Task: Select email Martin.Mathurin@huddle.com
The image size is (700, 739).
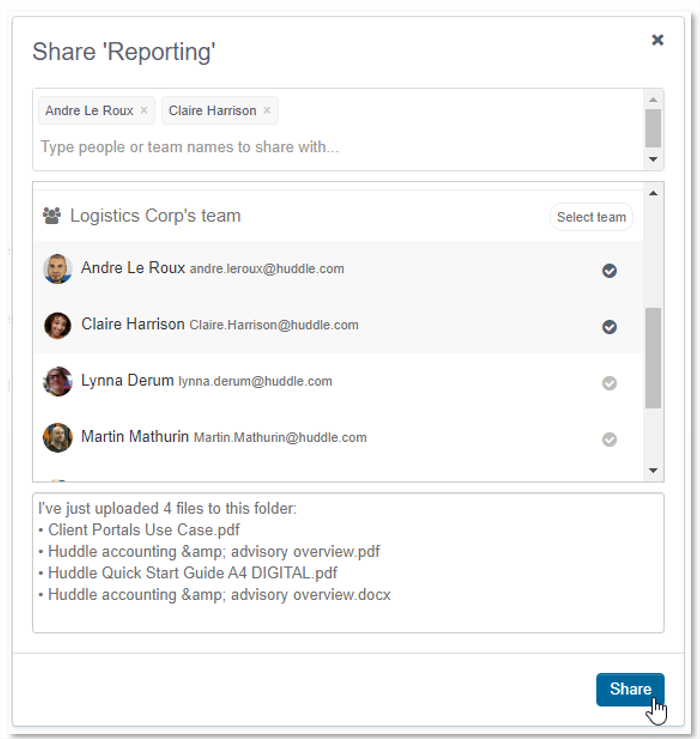Action: [280, 438]
